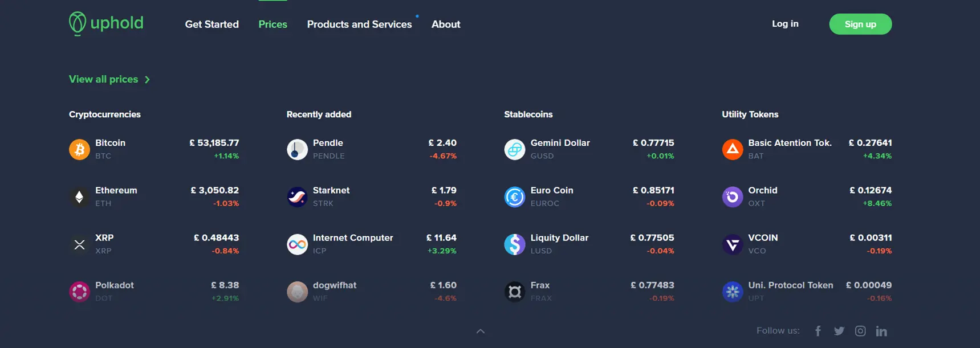The image size is (980, 348).
Task: Open the Gemini Dollar name link
Action: (560, 143)
